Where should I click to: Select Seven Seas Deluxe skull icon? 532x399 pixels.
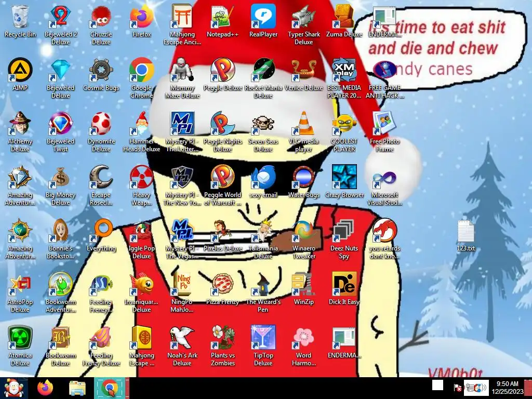(x=263, y=131)
